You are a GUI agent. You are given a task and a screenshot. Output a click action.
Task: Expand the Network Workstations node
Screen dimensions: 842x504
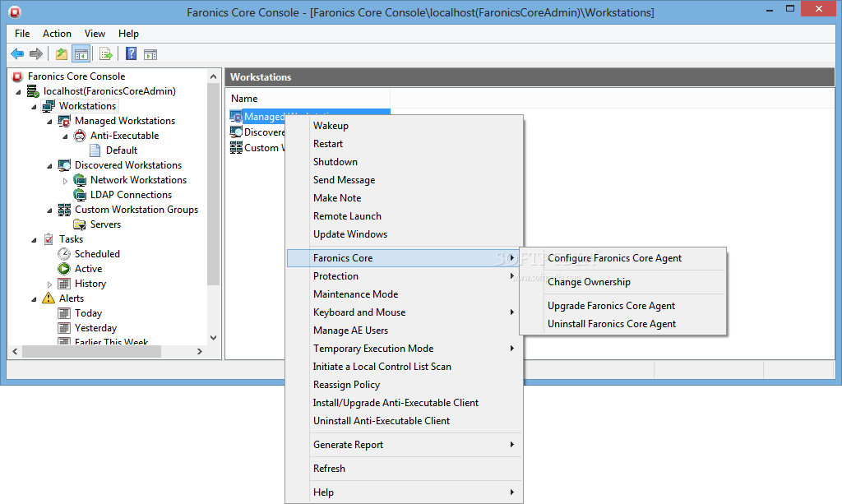[x=66, y=181]
